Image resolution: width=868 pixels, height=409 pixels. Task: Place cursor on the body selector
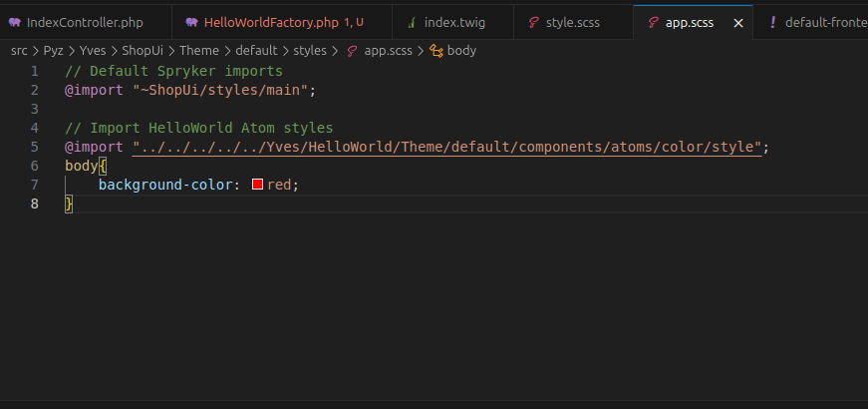click(x=82, y=166)
